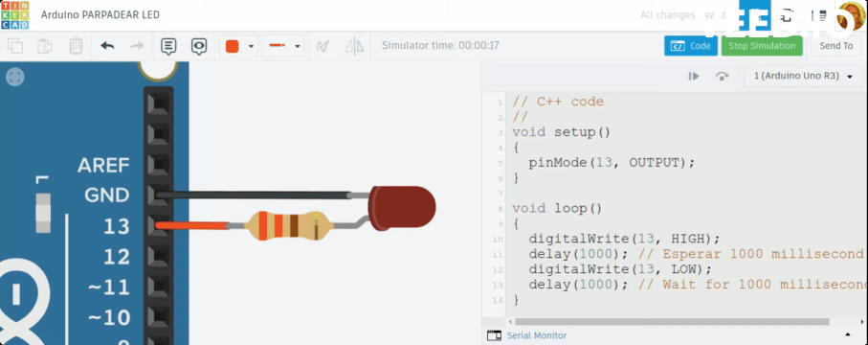Click Zoom to fit icon
The image size is (868, 345).
15,77
